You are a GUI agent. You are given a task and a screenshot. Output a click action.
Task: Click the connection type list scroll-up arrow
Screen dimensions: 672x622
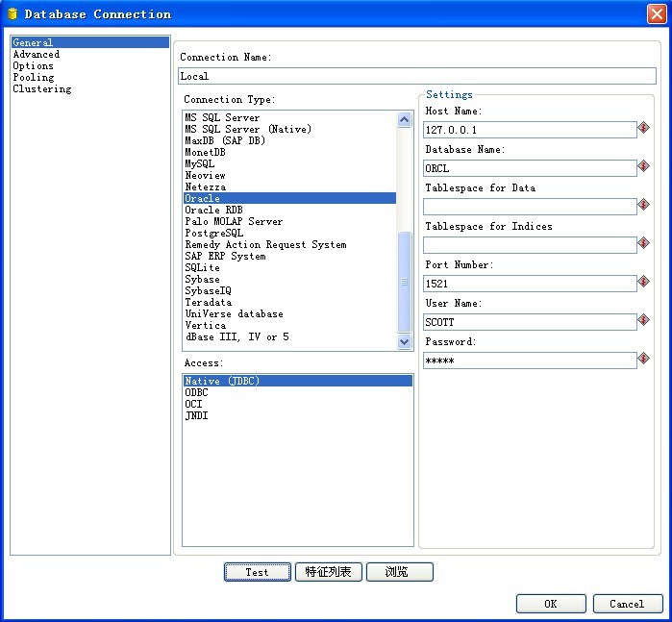coord(404,119)
